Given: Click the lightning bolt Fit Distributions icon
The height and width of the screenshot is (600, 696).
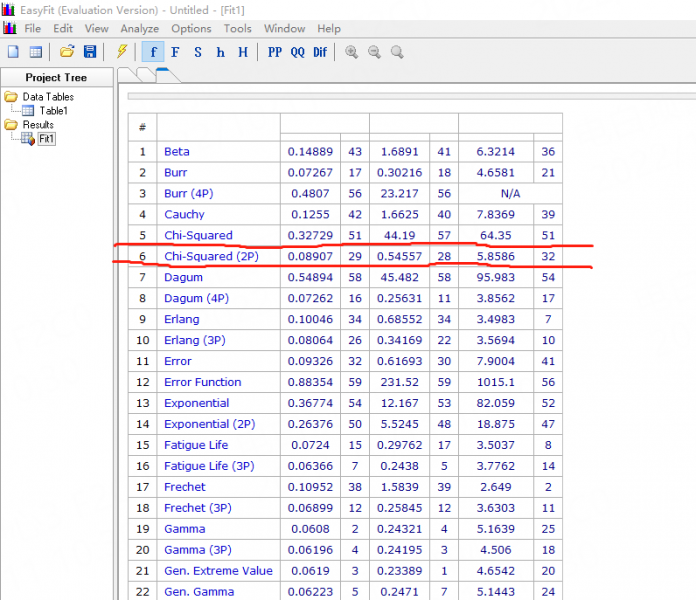Looking at the screenshot, I should pyautogui.click(x=122, y=52).
